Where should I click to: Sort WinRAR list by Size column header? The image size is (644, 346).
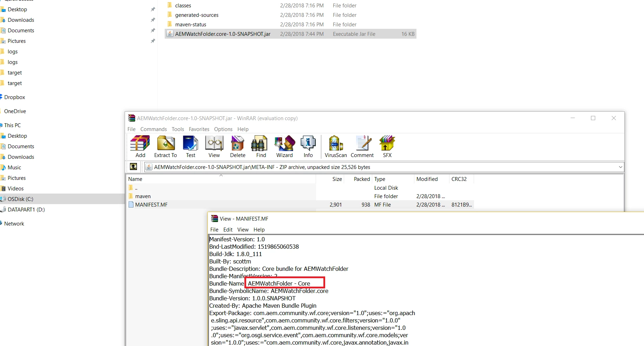(x=330, y=179)
